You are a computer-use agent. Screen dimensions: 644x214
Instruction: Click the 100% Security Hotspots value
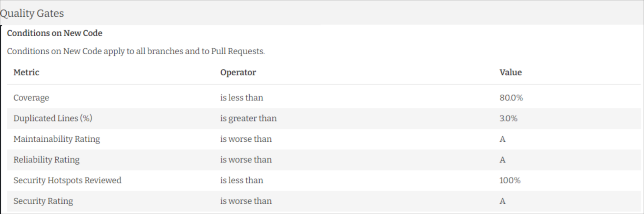pos(510,180)
